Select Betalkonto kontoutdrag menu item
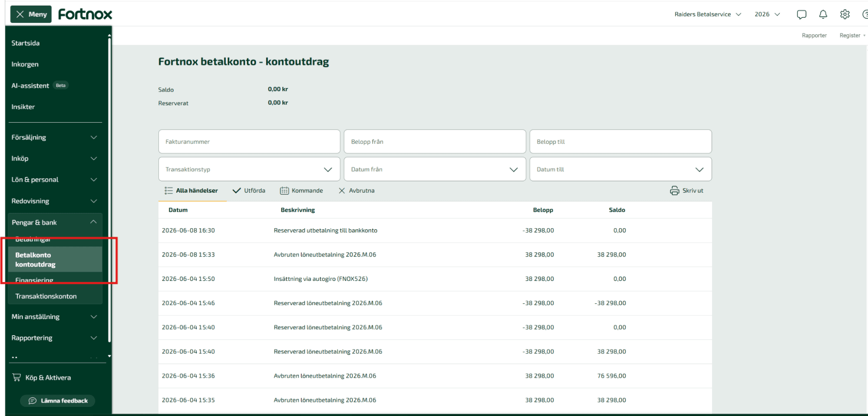 [55, 260]
